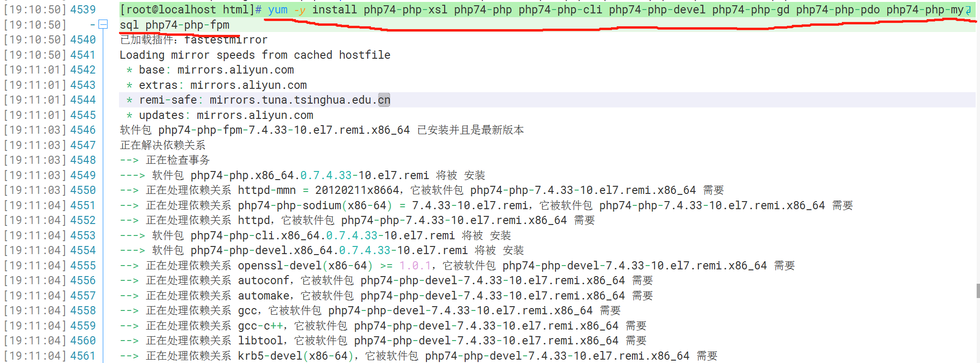Click line number 4545 in the gutter
This screenshot has width=980, height=363.
click(83, 115)
